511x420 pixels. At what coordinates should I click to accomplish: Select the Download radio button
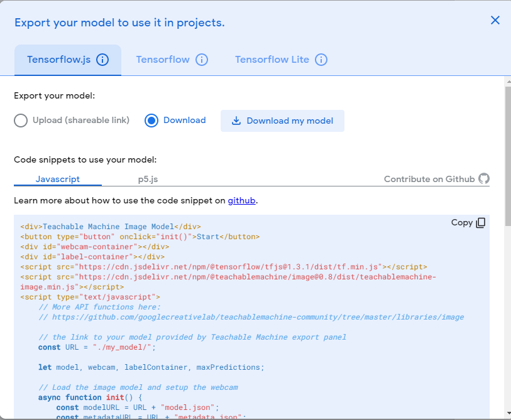pos(151,121)
